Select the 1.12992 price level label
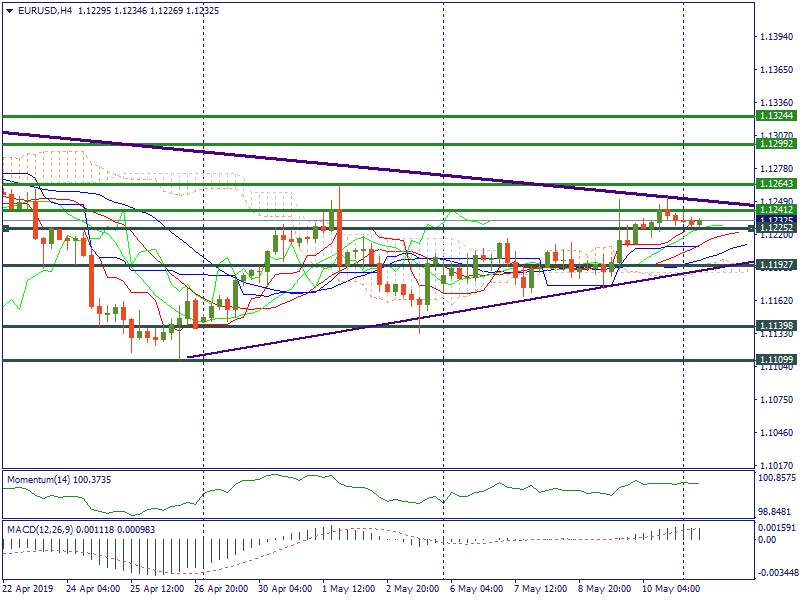This screenshot has height=600, width=800. pos(776,144)
